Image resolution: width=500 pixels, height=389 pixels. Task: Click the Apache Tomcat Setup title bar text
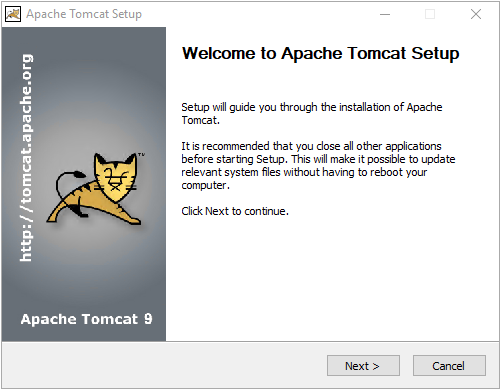[84, 14]
